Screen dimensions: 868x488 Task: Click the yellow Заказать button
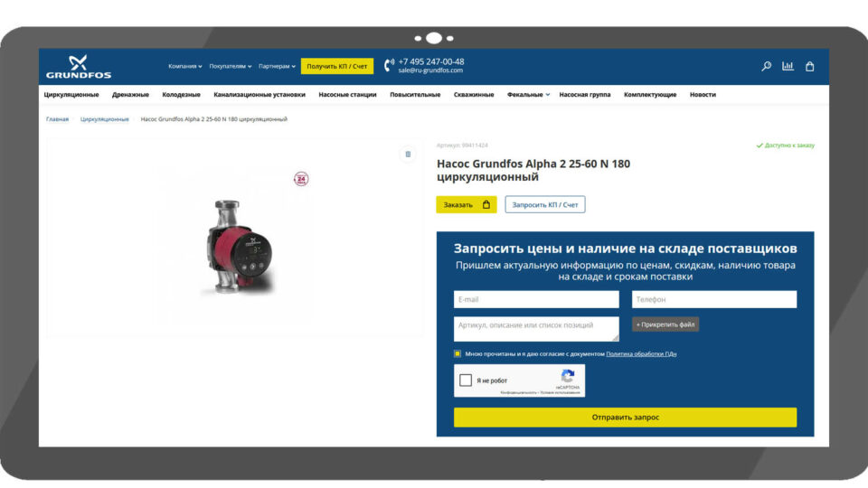pyautogui.click(x=467, y=205)
